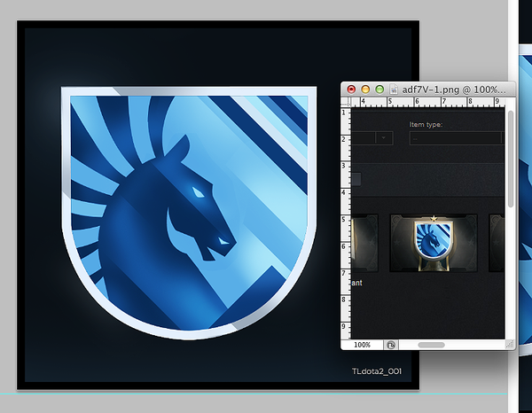Click the window resize grip icon
This screenshot has height=413, width=532.
pos(510,345)
